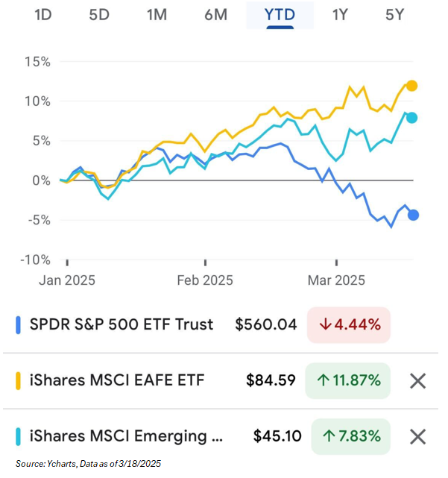This screenshot has height=478, width=448.
Task: Open the iShares MSCI EAFE ETF name link
Action: click(x=117, y=380)
